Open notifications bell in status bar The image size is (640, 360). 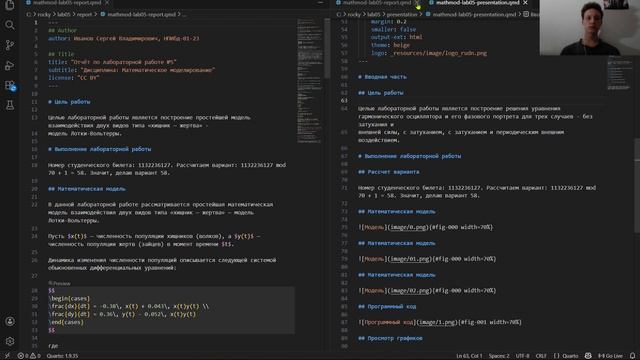(x=632, y=356)
